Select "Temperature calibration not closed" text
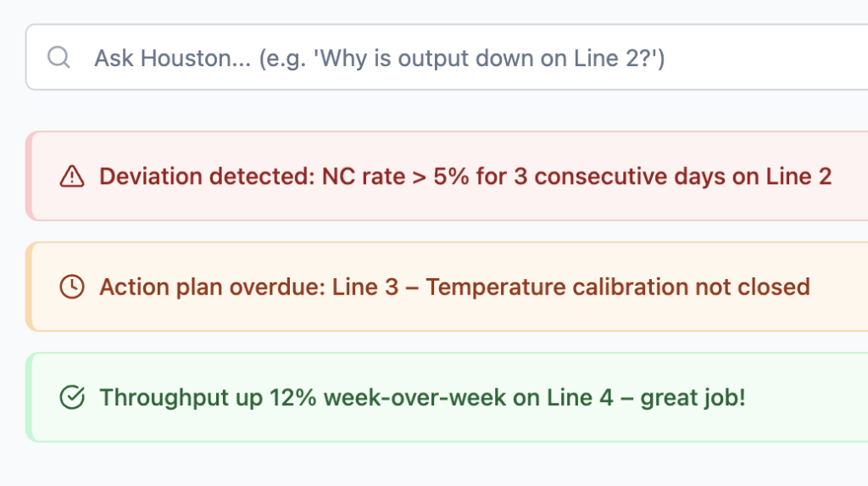Screen dimensions: 868x486 pos(618,287)
